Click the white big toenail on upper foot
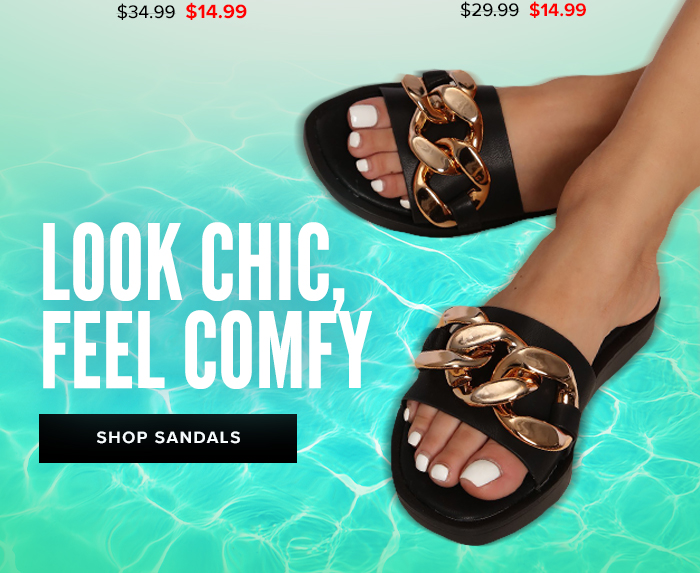Screen dimensions: 700x573 click(363, 116)
